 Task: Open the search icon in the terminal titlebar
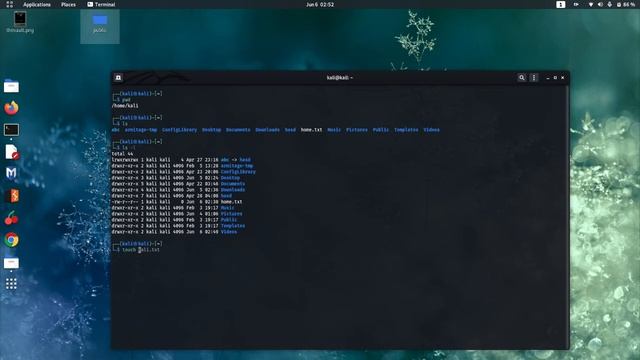point(521,78)
